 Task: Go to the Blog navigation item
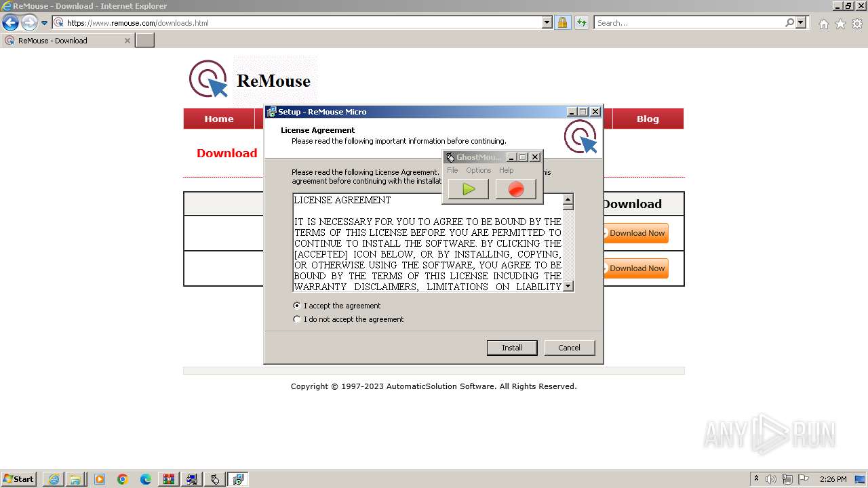point(648,119)
